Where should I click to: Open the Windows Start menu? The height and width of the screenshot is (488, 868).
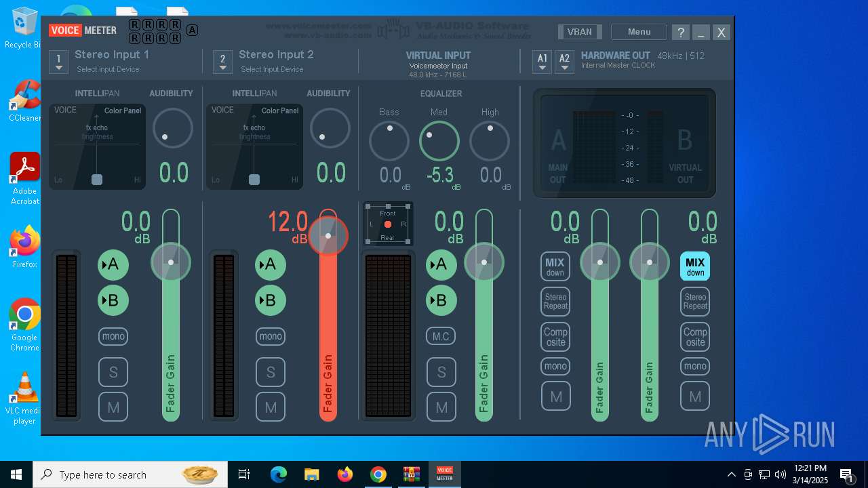(x=16, y=474)
